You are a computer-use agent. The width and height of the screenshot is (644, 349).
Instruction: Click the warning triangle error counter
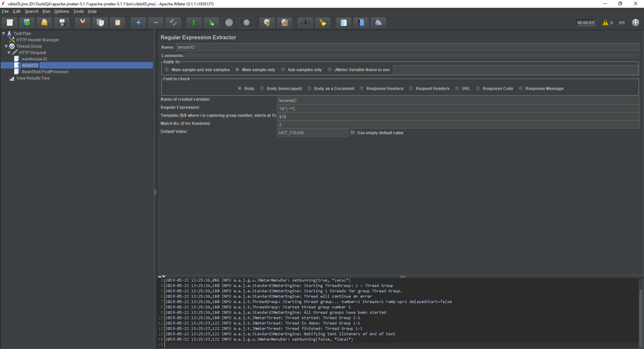(605, 23)
